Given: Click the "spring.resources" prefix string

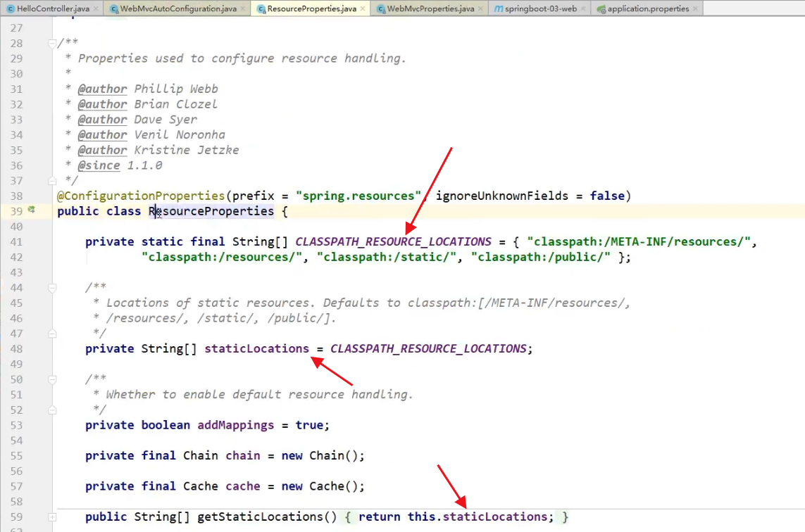Looking at the screenshot, I should [x=358, y=196].
